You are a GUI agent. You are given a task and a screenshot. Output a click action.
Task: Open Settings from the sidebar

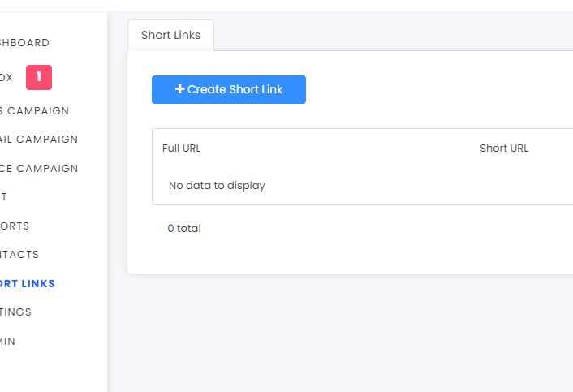coord(16,312)
